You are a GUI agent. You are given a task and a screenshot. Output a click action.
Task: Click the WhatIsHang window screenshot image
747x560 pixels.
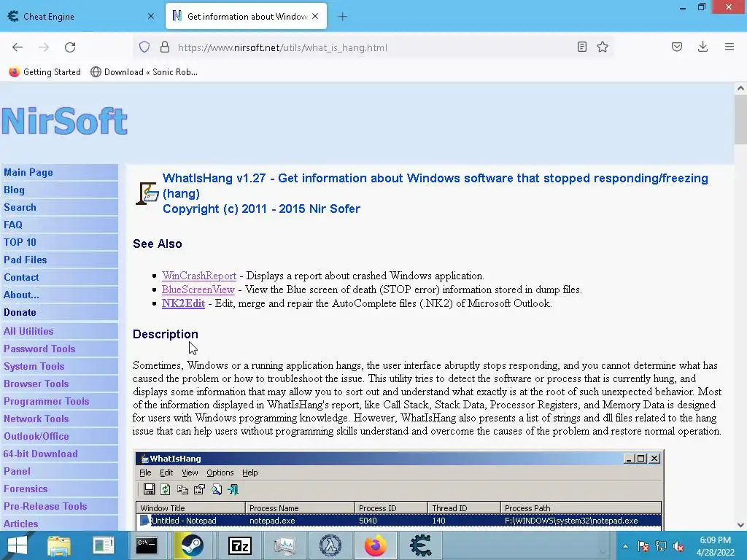399,489
